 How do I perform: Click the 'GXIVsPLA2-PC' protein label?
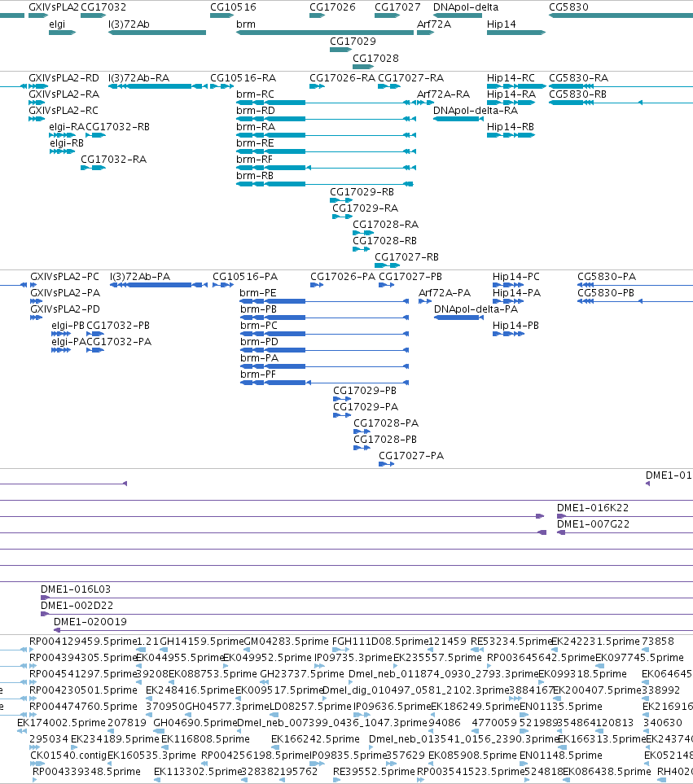(x=65, y=277)
